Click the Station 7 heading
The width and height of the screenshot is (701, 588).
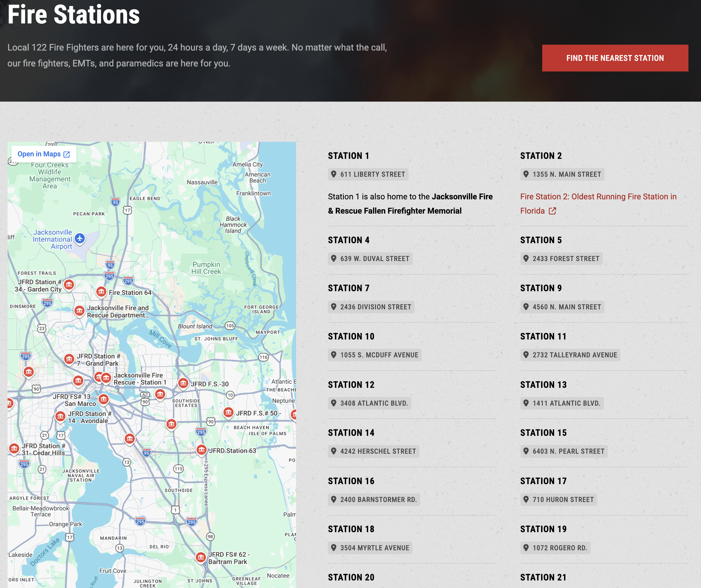click(349, 288)
